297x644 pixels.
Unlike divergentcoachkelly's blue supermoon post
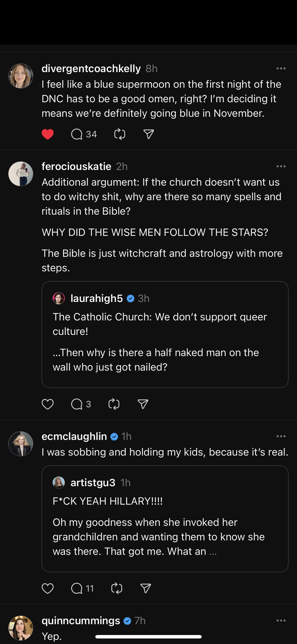click(47, 134)
